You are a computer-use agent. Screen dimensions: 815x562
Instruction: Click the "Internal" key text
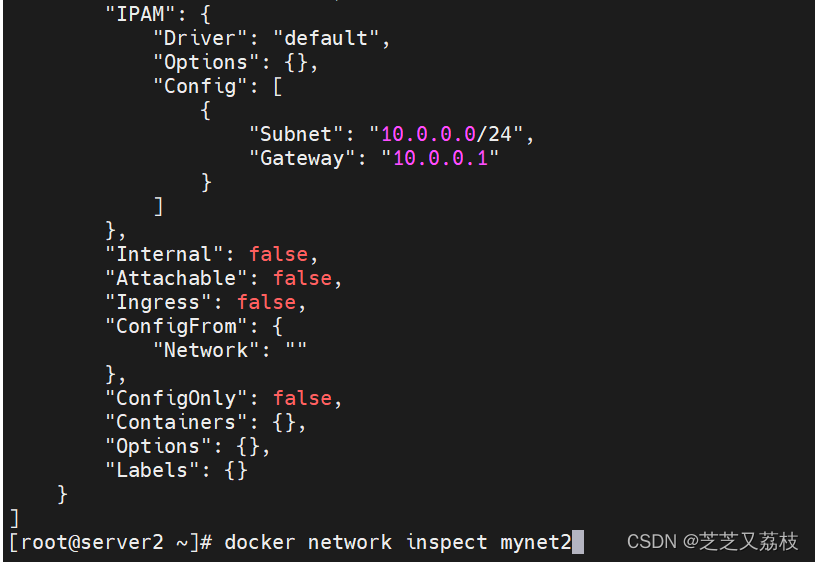(165, 254)
